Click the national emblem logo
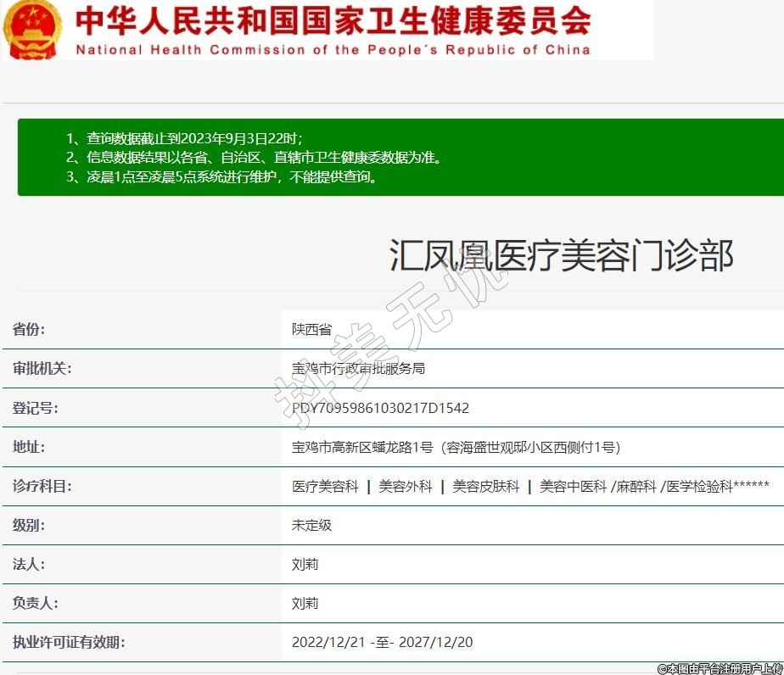The height and width of the screenshot is (675, 784). pos(32,30)
